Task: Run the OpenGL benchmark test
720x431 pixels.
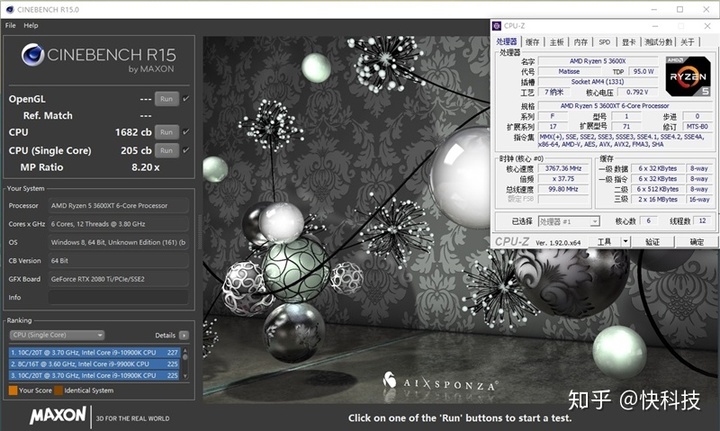Action: tap(166, 99)
